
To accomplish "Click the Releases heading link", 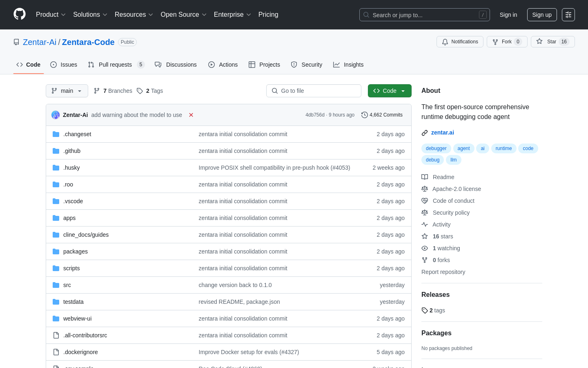I will [x=435, y=294].
